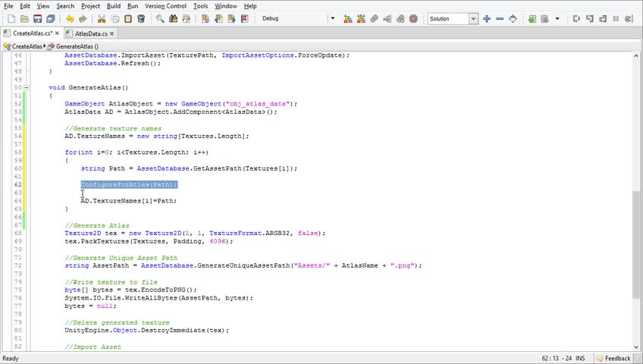Viewport: 643px width, 364px height.
Task: Open the CreateAtlas class breadcrumb selector
Action: 24,46
